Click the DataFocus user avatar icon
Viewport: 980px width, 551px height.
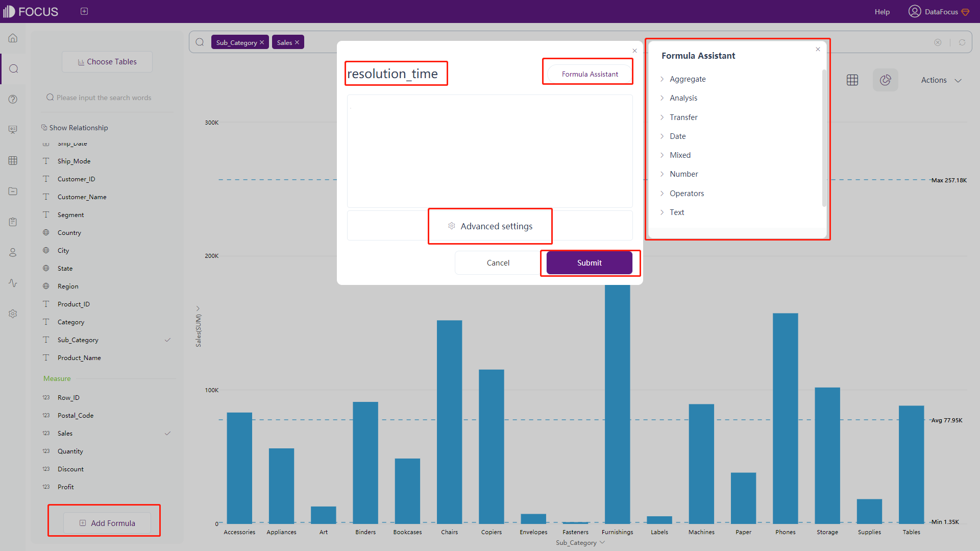pos(915,11)
